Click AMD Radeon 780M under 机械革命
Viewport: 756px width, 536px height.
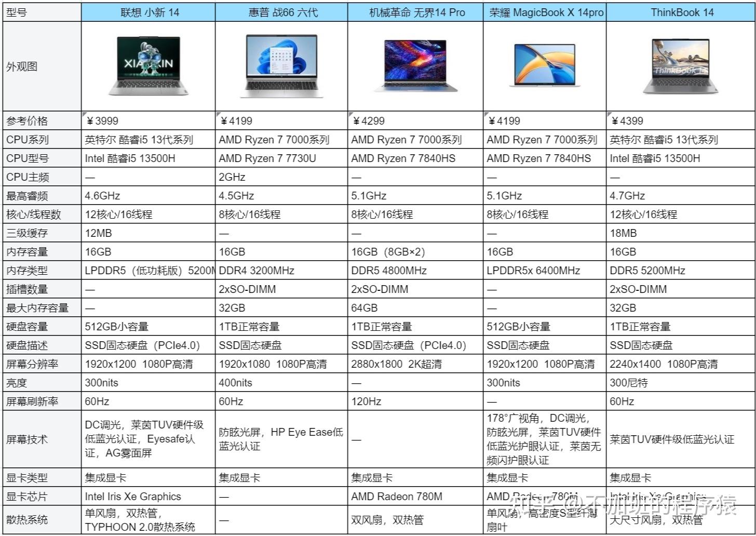(x=416, y=497)
